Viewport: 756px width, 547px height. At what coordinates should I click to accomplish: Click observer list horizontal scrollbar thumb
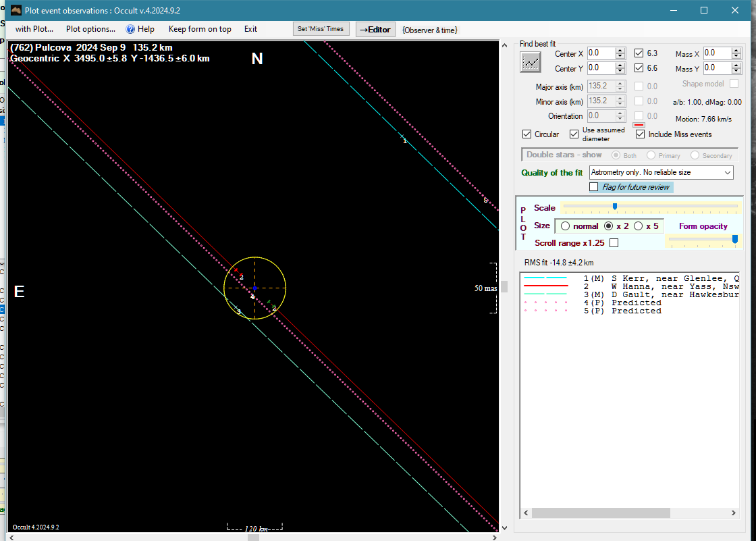[x=601, y=513]
